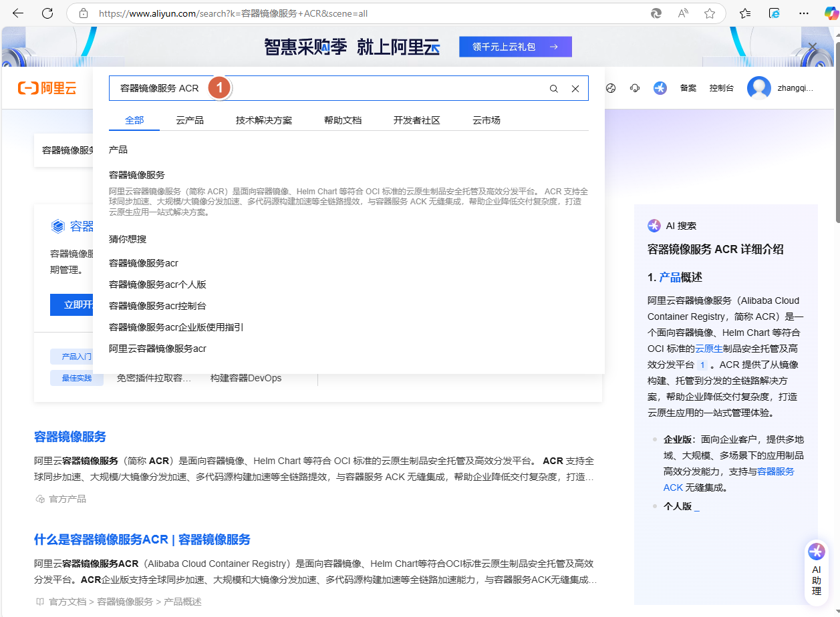Click the 立即开 blue button
The width and height of the screenshot is (840, 617).
coord(72,304)
